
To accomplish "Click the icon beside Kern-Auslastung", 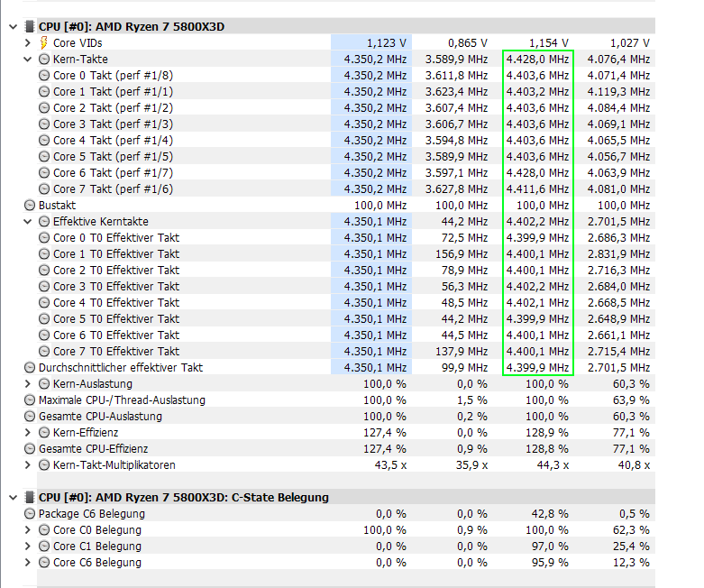I will (44, 383).
